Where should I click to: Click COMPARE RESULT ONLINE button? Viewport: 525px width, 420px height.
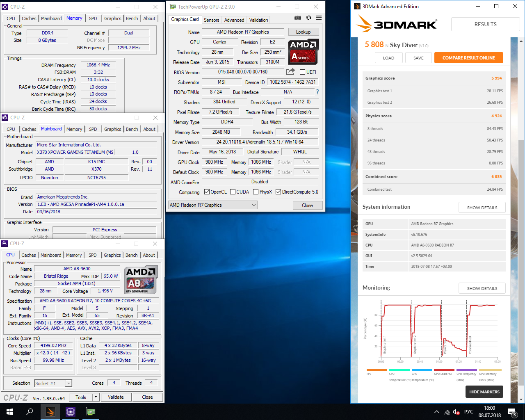(469, 58)
